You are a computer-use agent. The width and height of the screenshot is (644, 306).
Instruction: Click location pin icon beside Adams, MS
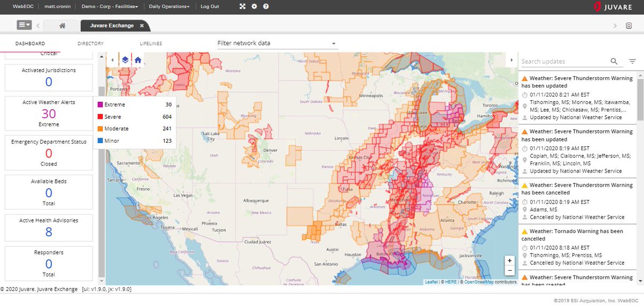[x=524, y=210]
